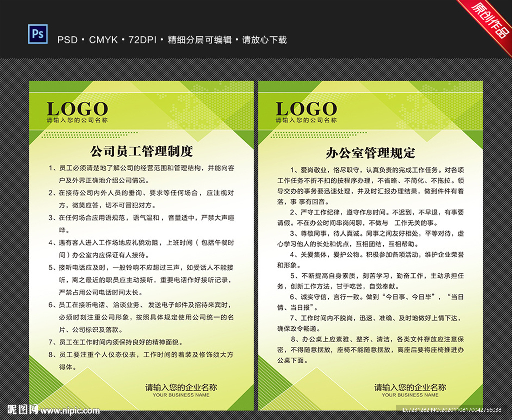Click 请输入您的公司名称 under right LOGO
Viewport: 512px width, 420px height.
click(x=306, y=120)
